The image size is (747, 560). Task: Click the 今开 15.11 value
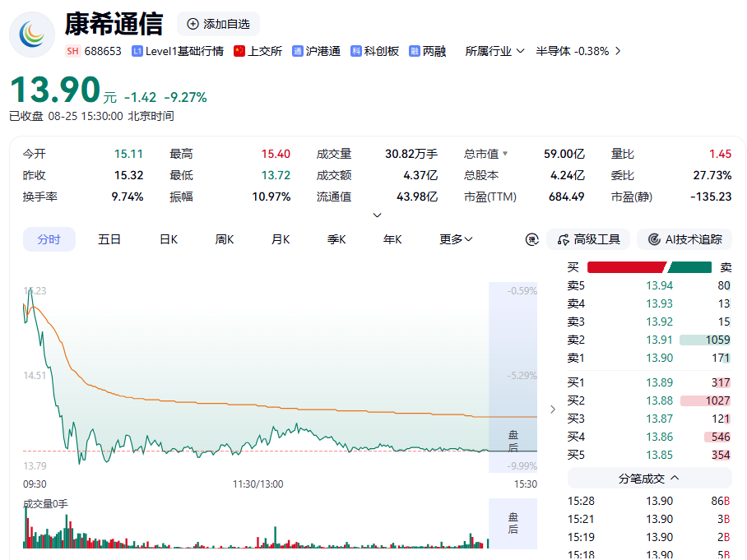click(x=128, y=154)
